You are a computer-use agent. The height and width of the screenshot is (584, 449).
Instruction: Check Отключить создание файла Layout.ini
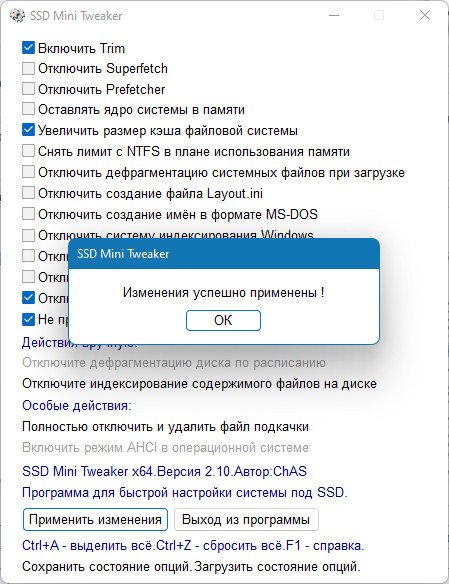pos(28,193)
